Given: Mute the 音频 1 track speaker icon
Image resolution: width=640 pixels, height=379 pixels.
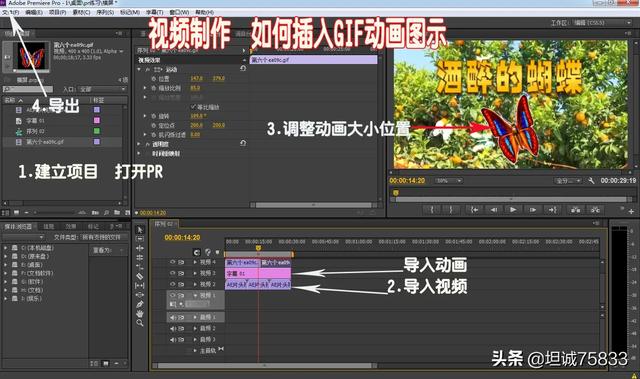Looking at the screenshot, I should pyautogui.click(x=173, y=317).
